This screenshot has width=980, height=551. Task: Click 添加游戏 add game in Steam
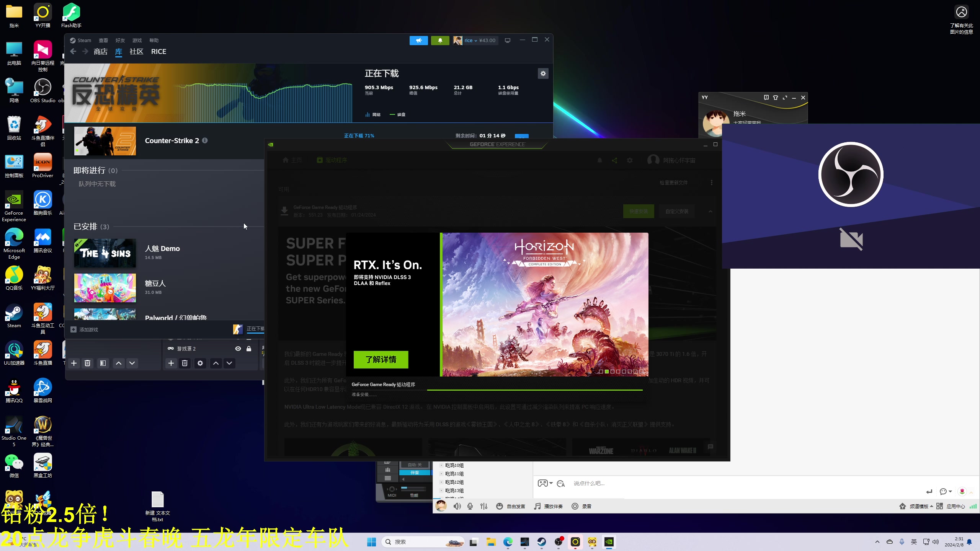[x=85, y=329]
